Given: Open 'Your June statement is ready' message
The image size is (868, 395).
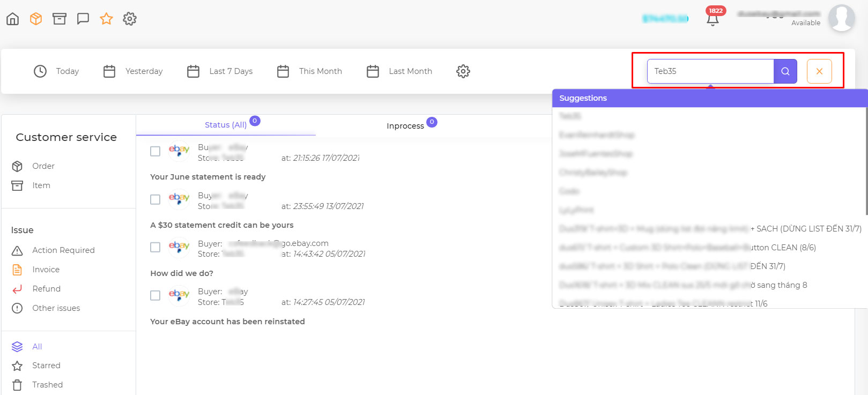Looking at the screenshot, I should point(208,177).
